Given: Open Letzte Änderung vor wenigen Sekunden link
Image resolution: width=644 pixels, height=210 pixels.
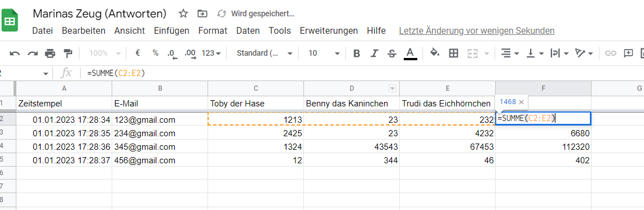Looking at the screenshot, I should (x=477, y=31).
